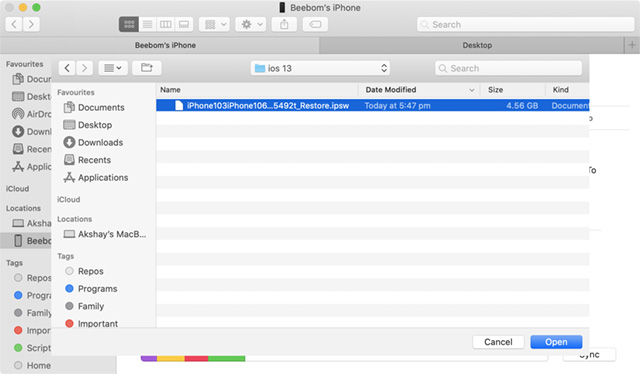
Task: Select Beebom's iPhone in Finder sidebar
Action: click(26, 241)
